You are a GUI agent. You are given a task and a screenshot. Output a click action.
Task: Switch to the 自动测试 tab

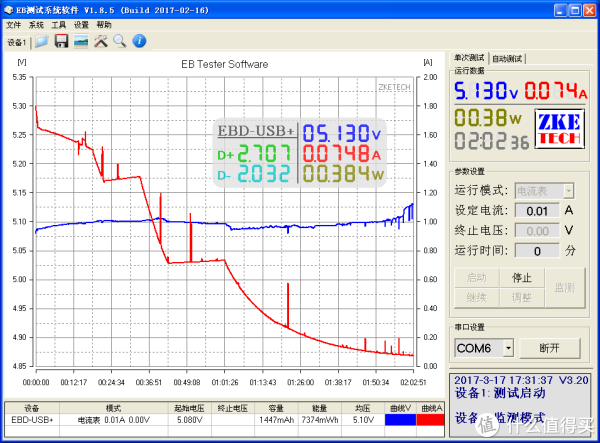click(507, 59)
